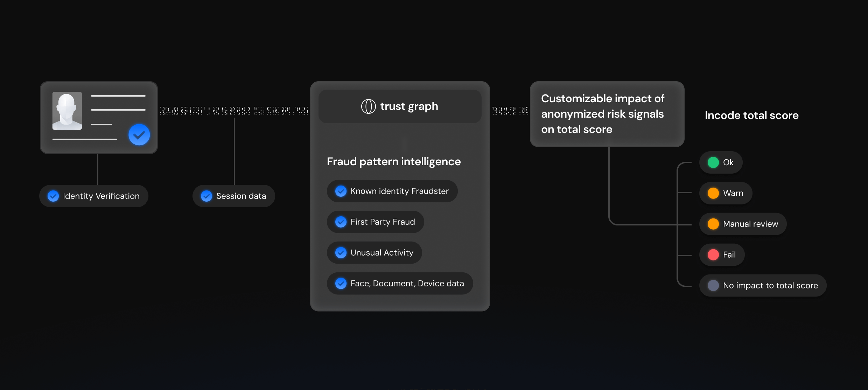The image size is (868, 390).
Task: Click the First Party Fraud check icon
Action: coord(341,222)
